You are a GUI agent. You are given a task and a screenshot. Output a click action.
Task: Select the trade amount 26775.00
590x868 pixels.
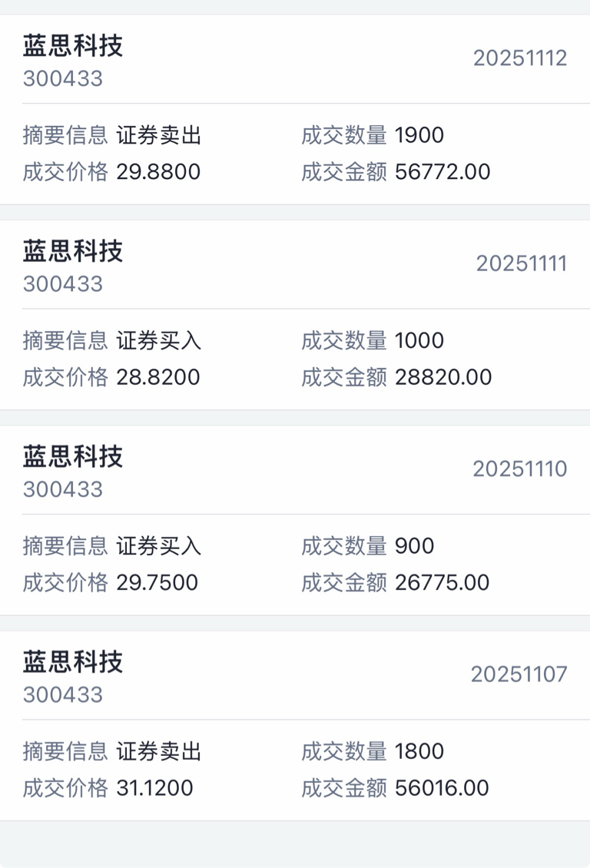click(442, 582)
